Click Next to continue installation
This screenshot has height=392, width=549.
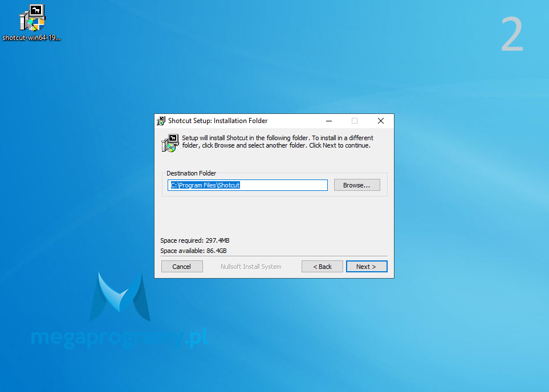point(367,266)
